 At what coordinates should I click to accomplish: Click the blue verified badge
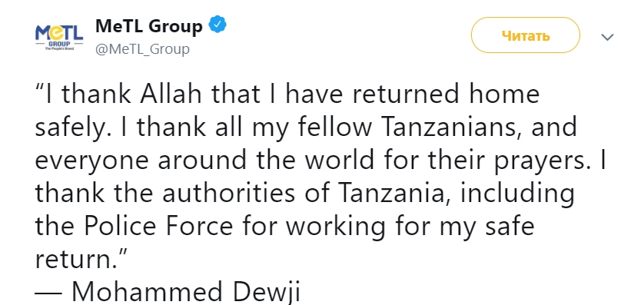coord(217,25)
